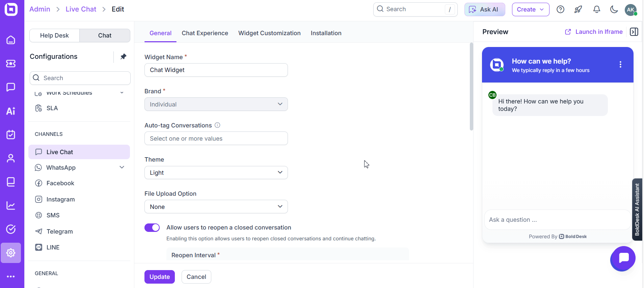
Task: Switch to Chat Experience tab
Action: [x=205, y=33]
